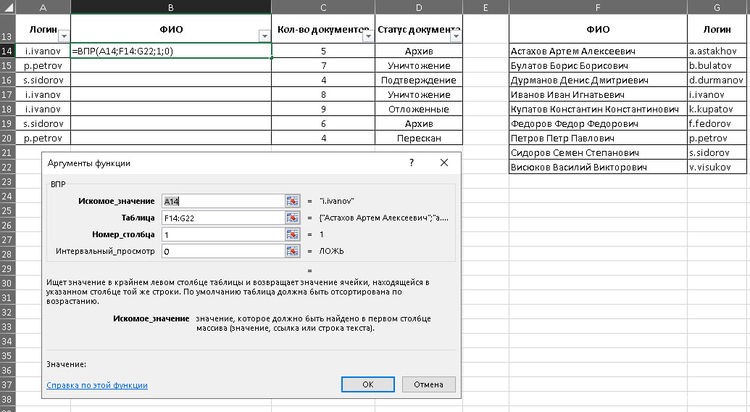750x412 pixels.
Task: Click range selector icon for Таблица field
Action: point(292,218)
